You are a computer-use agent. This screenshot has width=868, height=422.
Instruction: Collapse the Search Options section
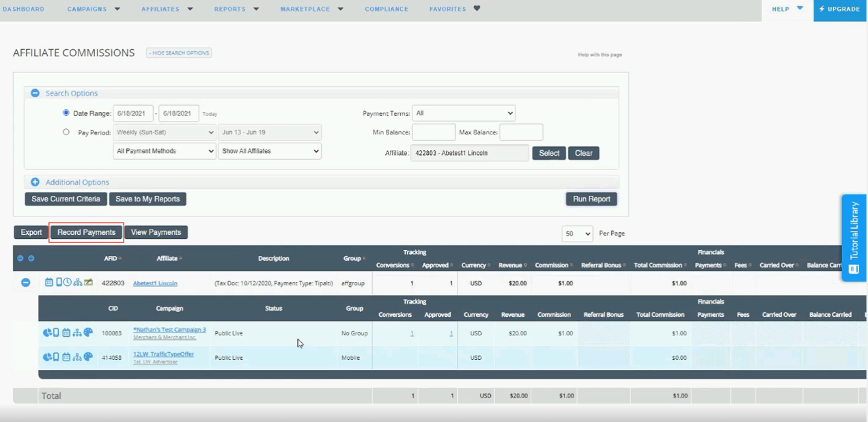click(35, 93)
